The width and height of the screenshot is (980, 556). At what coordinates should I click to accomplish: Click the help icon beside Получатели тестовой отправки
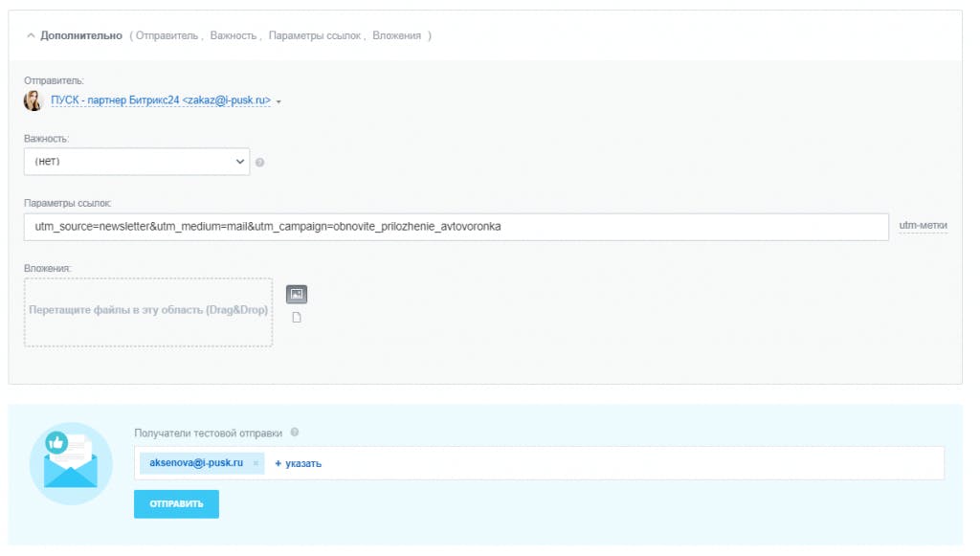point(295,433)
